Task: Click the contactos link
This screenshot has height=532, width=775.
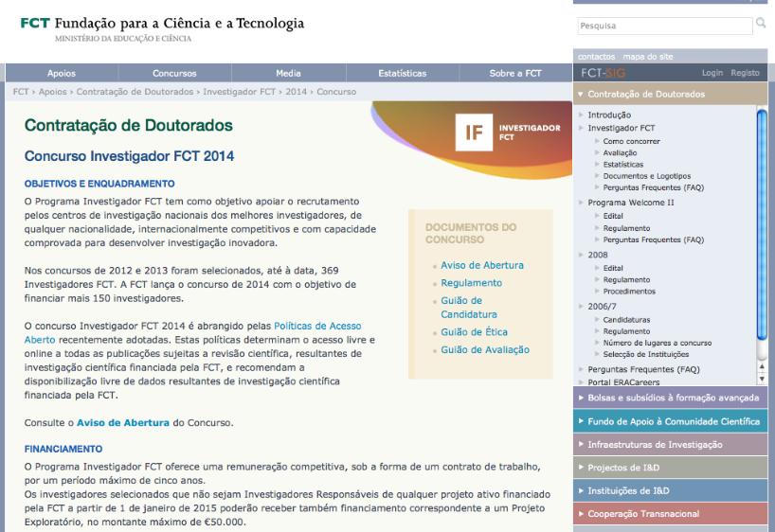Action: 597,56
